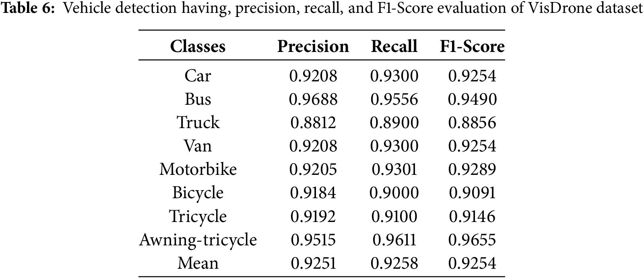Click the Recall column header
This screenshot has height=278, width=644.
pos(394,46)
